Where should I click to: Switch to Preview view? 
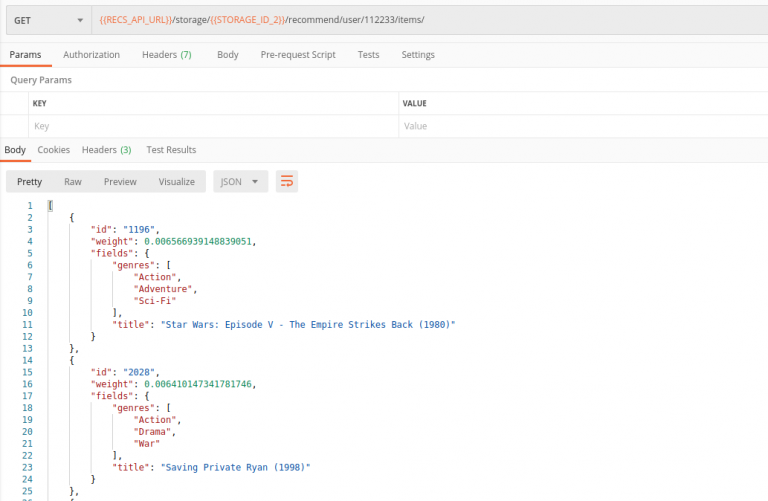pyautogui.click(x=120, y=182)
